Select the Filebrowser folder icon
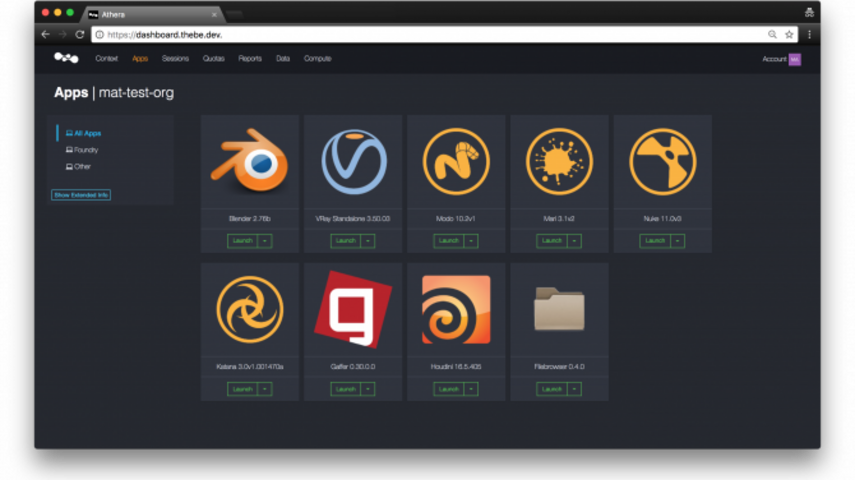The image size is (855, 480). [559, 309]
